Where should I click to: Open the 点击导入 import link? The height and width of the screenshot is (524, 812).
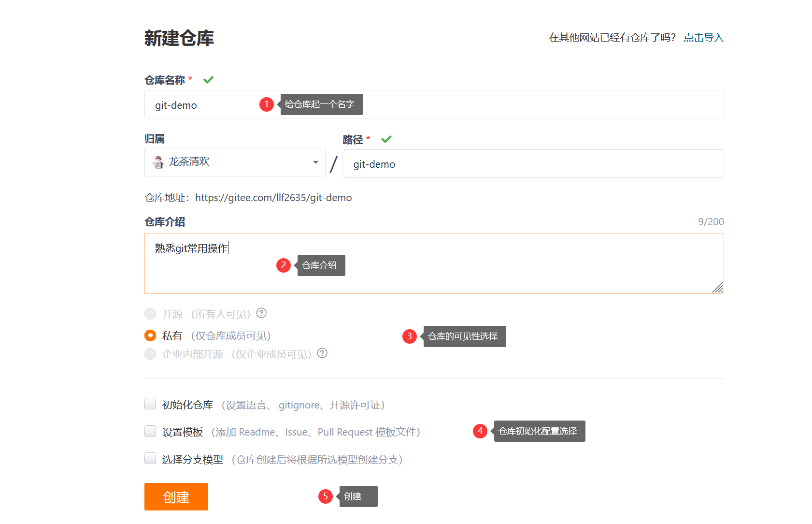click(x=703, y=37)
